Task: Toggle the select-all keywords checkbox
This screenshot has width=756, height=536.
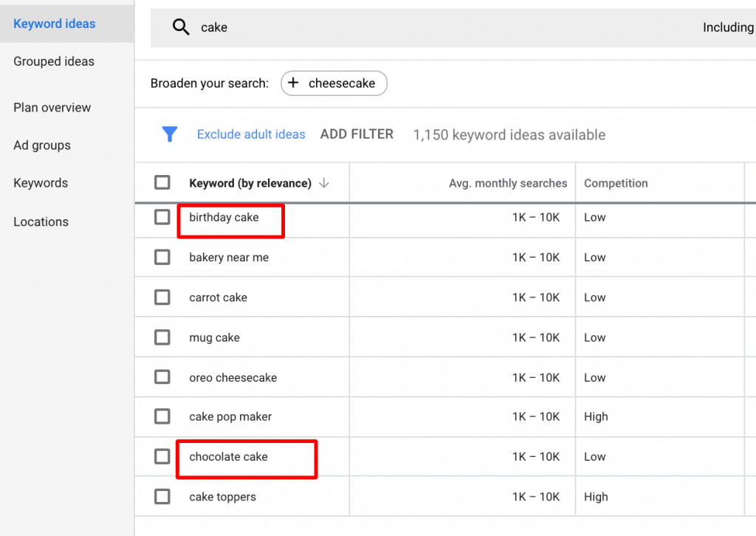Action: coord(162,182)
